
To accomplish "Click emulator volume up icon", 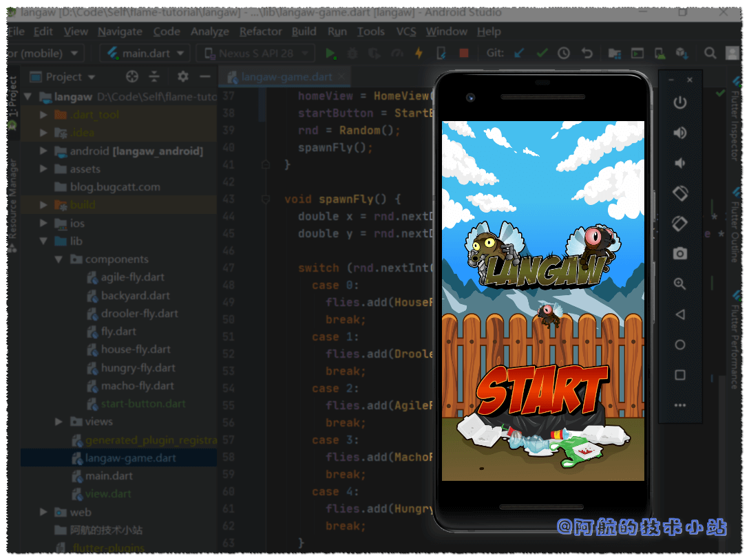I will (x=679, y=133).
